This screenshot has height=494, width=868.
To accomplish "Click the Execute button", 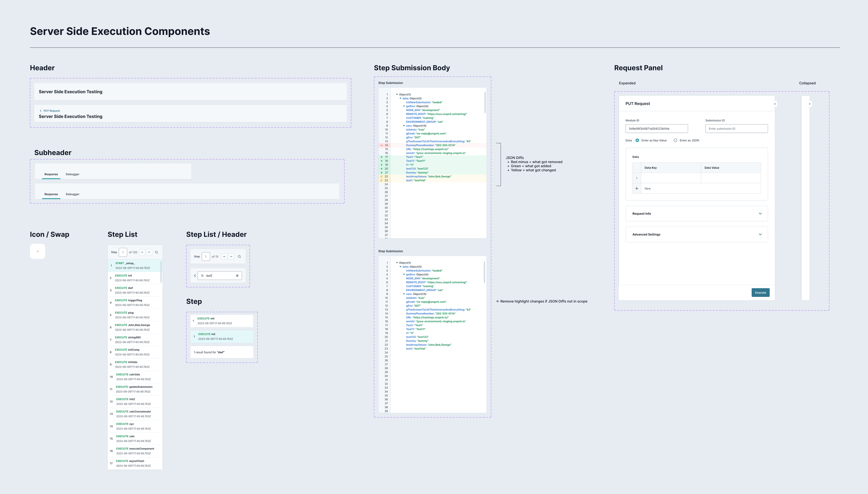I will click(760, 292).
